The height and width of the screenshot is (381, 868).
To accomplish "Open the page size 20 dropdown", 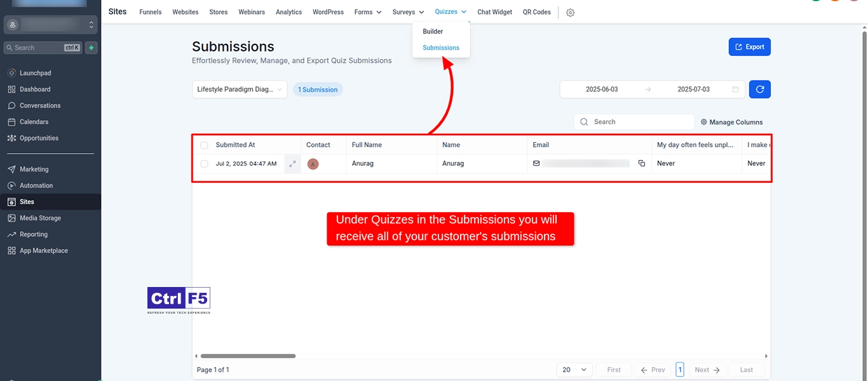I will 574,370.
